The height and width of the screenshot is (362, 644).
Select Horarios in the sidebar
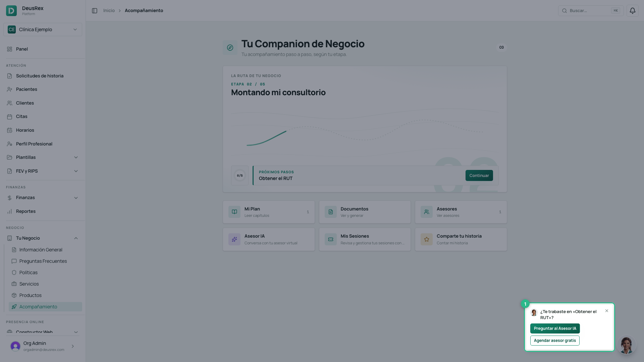[x=43, y=130]
